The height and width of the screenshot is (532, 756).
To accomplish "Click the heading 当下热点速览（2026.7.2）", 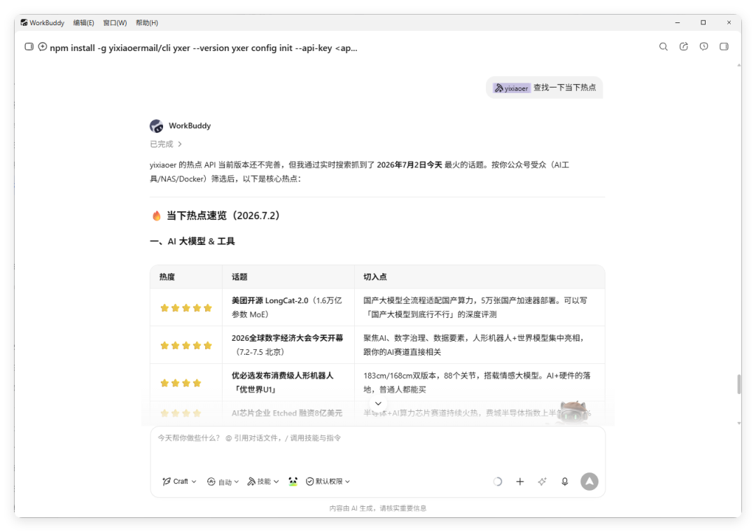I will tap(223, 216).
